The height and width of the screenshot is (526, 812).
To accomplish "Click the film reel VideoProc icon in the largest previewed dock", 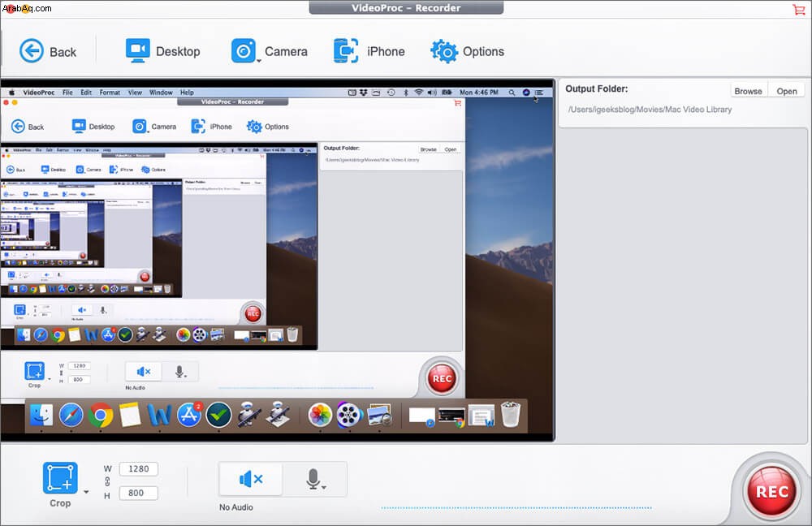I will 349,416.
